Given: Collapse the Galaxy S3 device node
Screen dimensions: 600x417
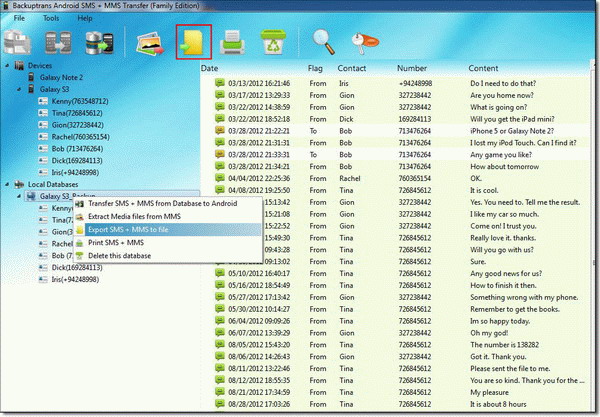Looking at the screenshot, I should 19,89.
